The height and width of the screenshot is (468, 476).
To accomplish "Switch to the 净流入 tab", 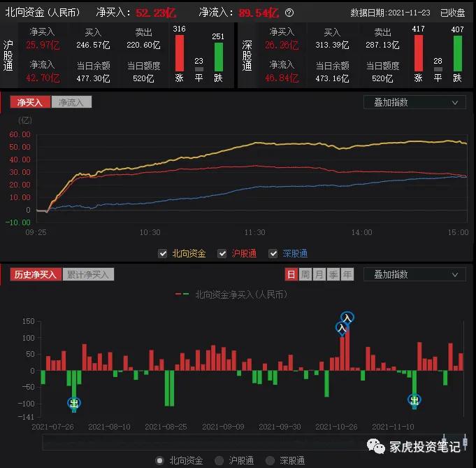I will [71, 102].
